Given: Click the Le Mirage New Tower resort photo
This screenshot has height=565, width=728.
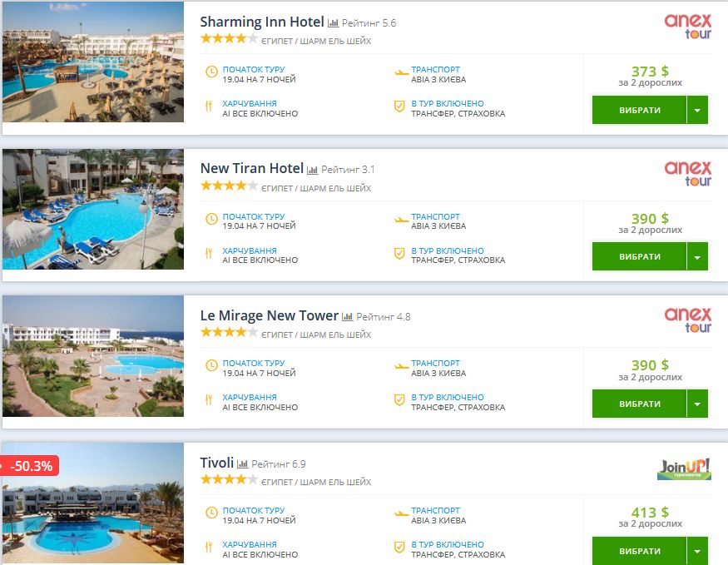Looking at the screenshot, I should point(93,356).
